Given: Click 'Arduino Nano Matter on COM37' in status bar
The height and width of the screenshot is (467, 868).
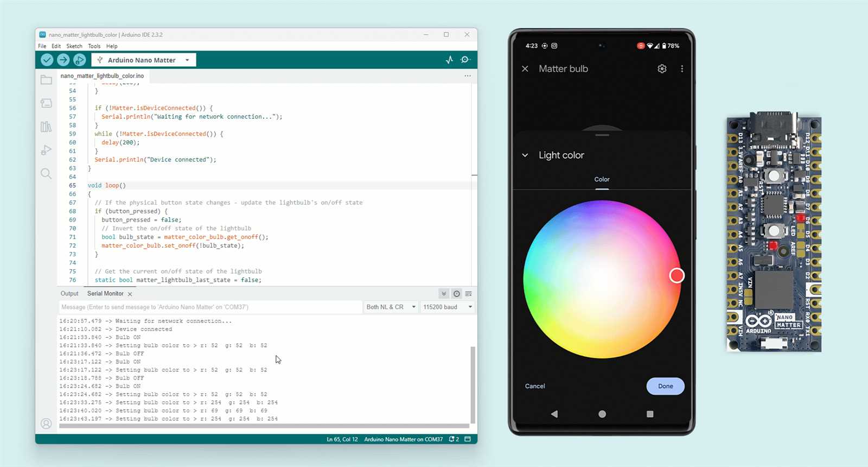Looking at the screenshot, I should [404, 439].
